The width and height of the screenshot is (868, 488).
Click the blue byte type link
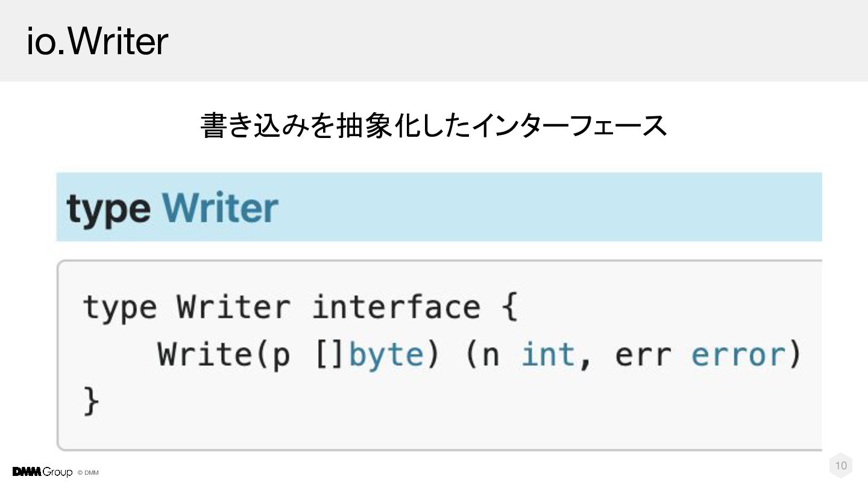coord(386,355)
